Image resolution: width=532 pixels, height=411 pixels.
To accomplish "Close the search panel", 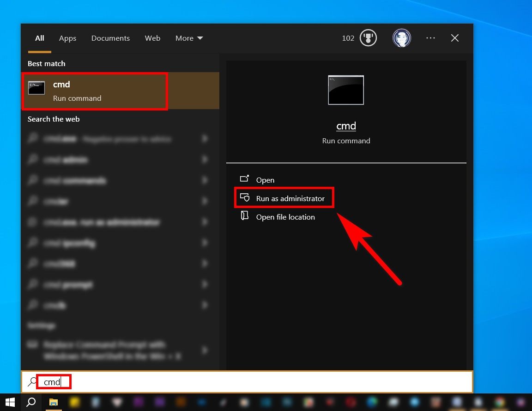I will (x=454, y=38).
